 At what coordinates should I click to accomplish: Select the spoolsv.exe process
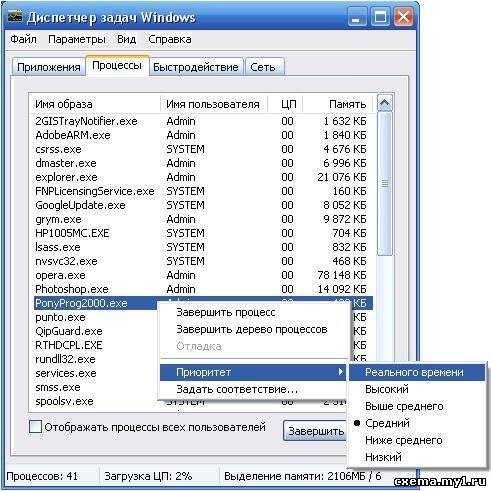pyautogui.click(x=64, y=401)
